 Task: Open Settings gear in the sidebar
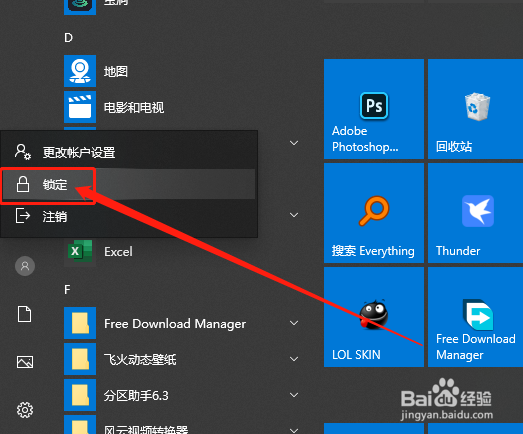[x=25, y=410]
